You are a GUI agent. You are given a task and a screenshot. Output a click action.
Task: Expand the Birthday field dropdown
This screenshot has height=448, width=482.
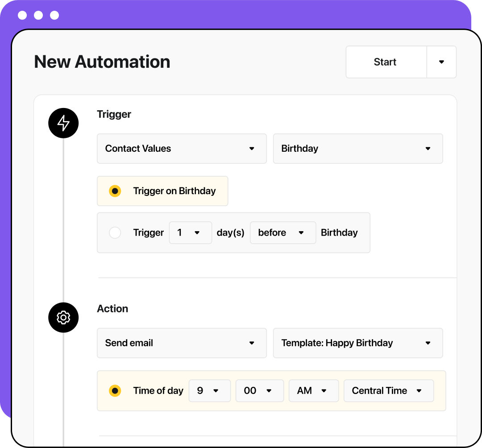coord(358,149)
